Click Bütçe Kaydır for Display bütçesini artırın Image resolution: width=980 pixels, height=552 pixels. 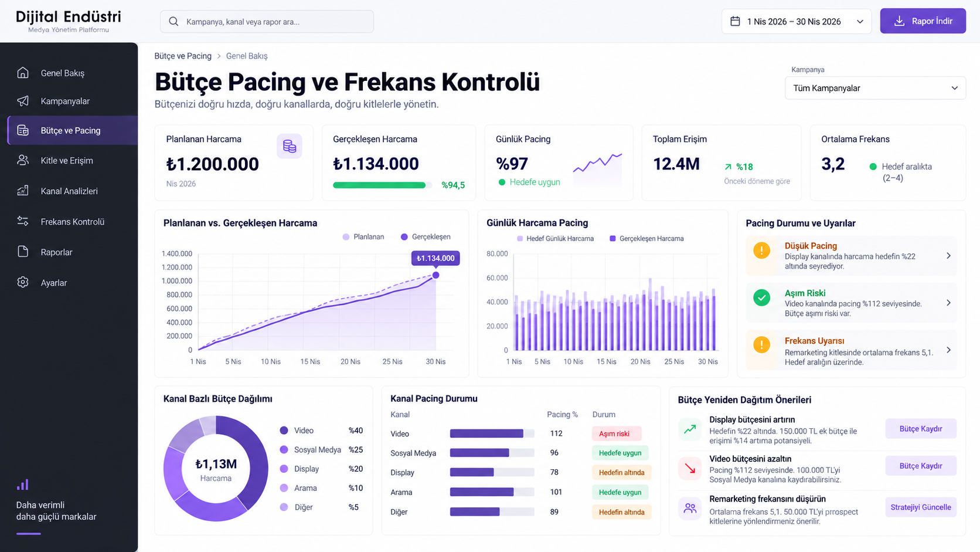pyautogui.click(x=921, y=429)
